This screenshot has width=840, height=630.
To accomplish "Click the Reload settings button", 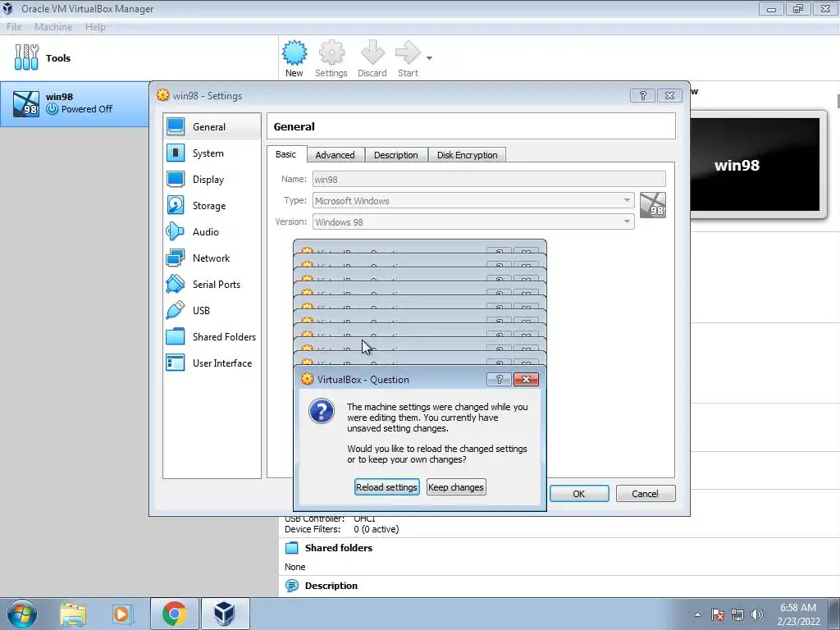I will point(387,487).
